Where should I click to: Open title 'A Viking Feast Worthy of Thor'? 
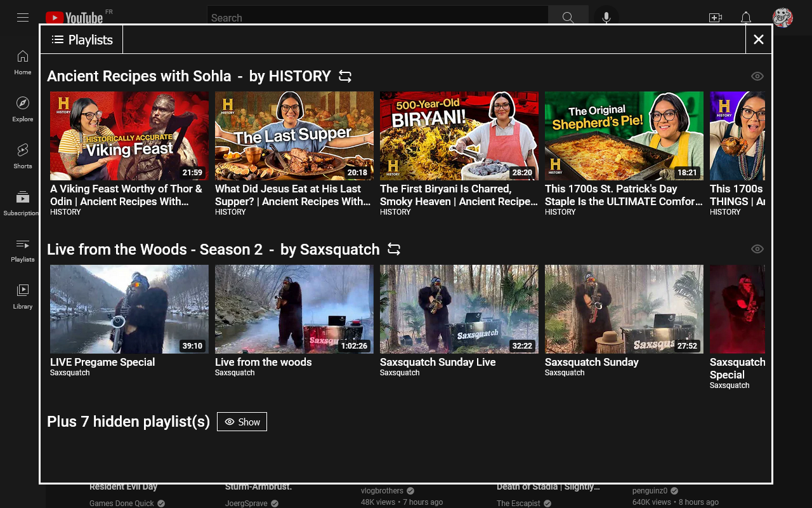point(127,195)
